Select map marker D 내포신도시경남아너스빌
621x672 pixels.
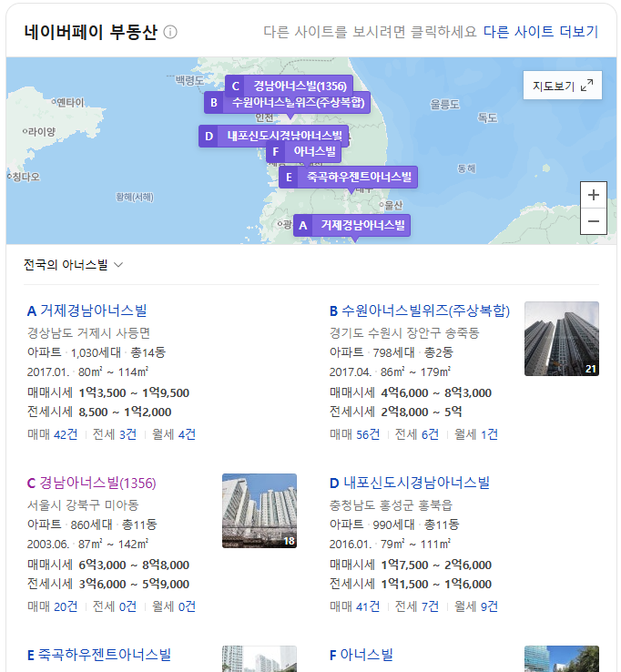[273, 136]
